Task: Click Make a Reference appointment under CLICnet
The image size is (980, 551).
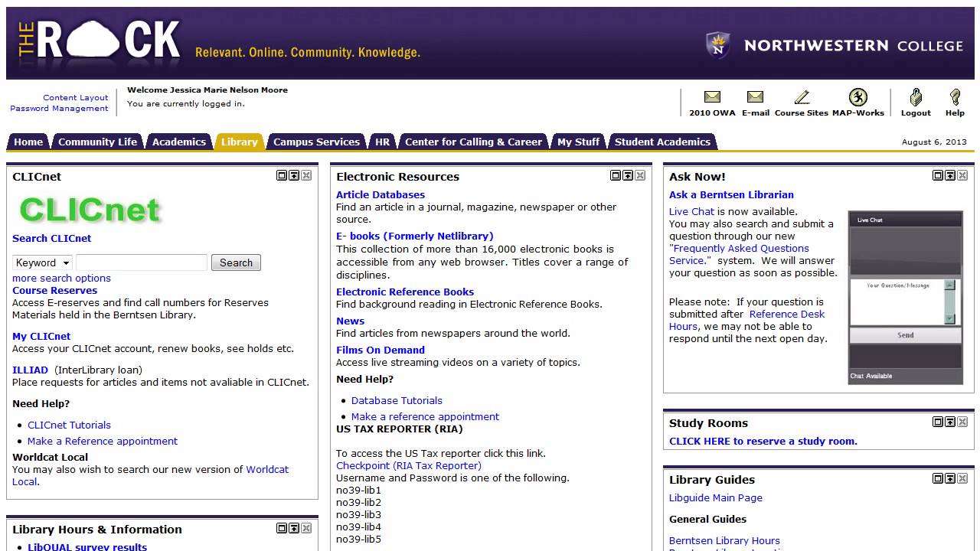Action: coord(103,441)
